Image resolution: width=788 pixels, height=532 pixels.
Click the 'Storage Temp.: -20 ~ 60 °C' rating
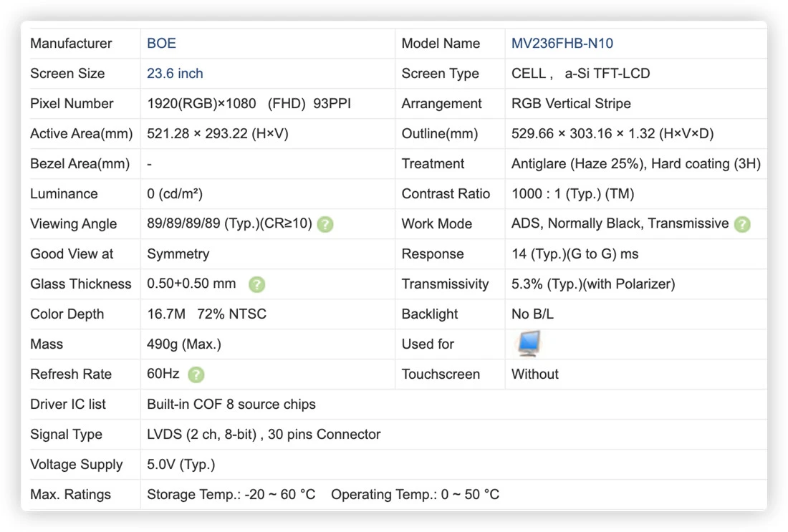click(231, 495)
